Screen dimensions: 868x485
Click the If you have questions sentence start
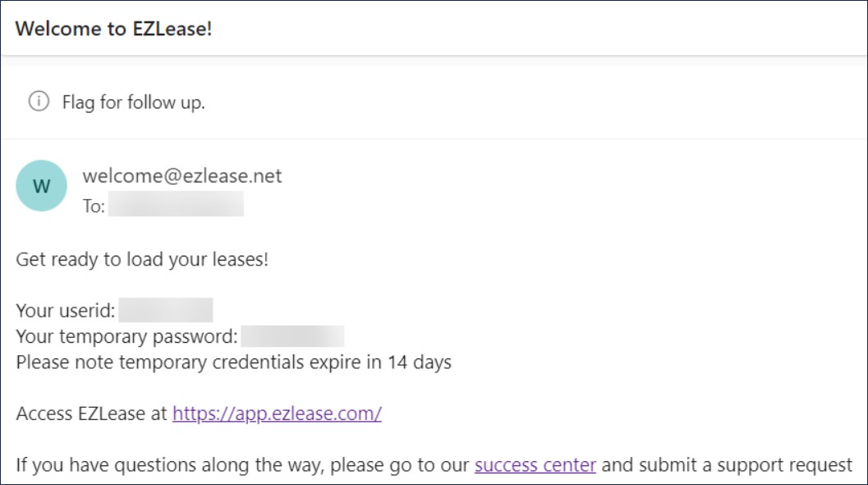click(106, 465)
